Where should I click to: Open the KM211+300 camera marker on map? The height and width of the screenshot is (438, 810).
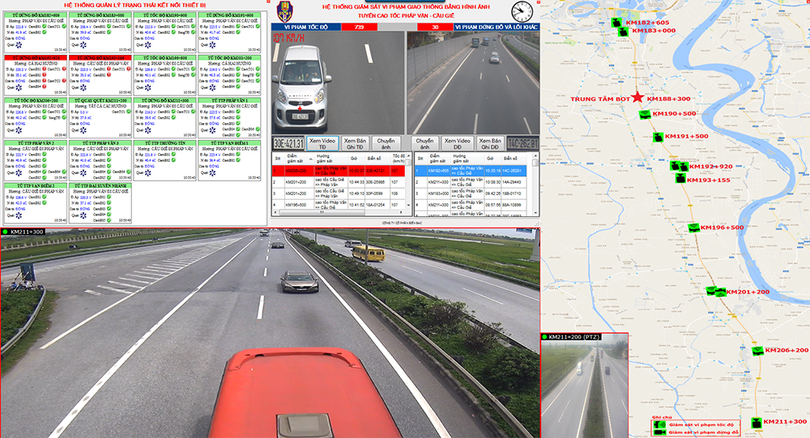pyautogui.click(x=757, y=422)
